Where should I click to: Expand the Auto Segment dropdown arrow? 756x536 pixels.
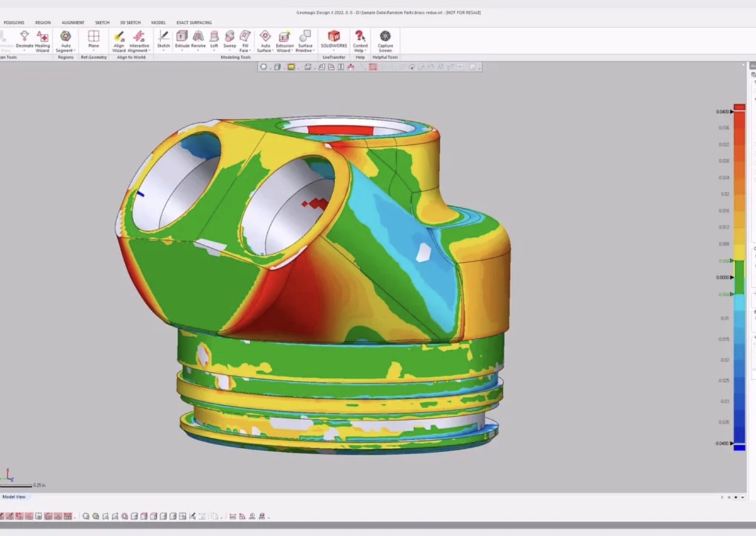point(74,51)
